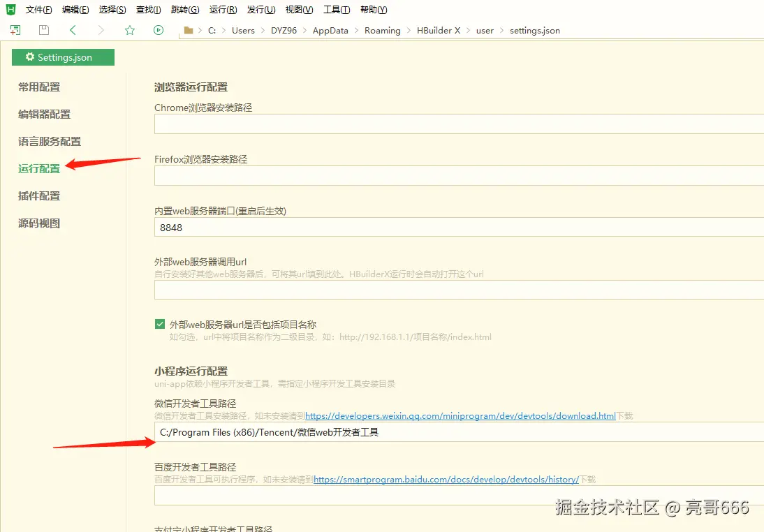The width and height of the screenshot is (764, 532).
Task: Select the Settings.json tab
Action: pos(66,57)
